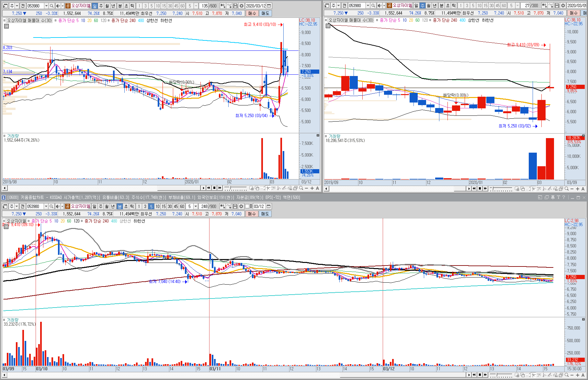The width and height of the screenshot is (588, 380).
Task: Click 매수 buy button in weekly chart
Action: coord(573,13)
